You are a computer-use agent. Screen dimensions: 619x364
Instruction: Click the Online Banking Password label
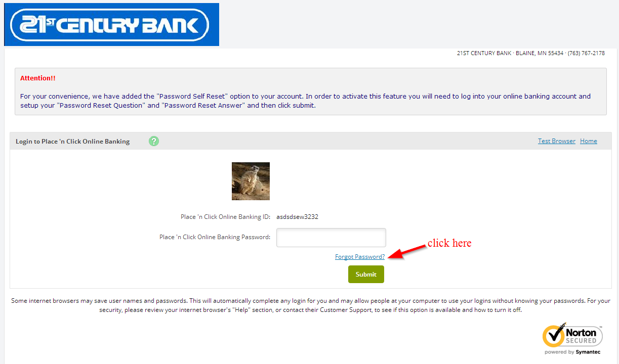tap(215, 237)
